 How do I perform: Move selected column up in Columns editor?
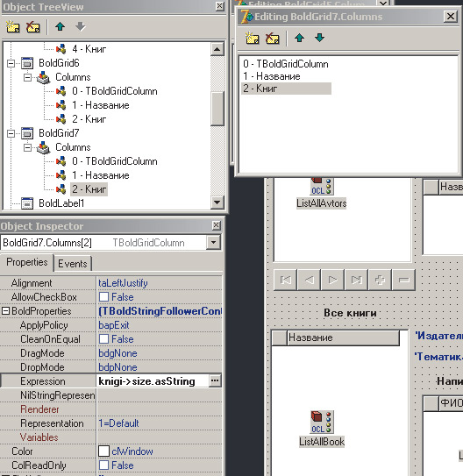(299, 38)
